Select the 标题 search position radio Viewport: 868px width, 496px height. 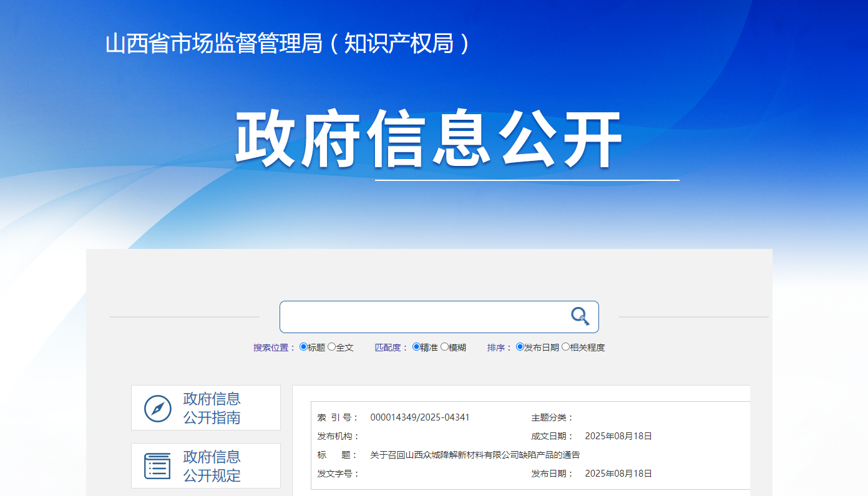[x=304, y=347]
